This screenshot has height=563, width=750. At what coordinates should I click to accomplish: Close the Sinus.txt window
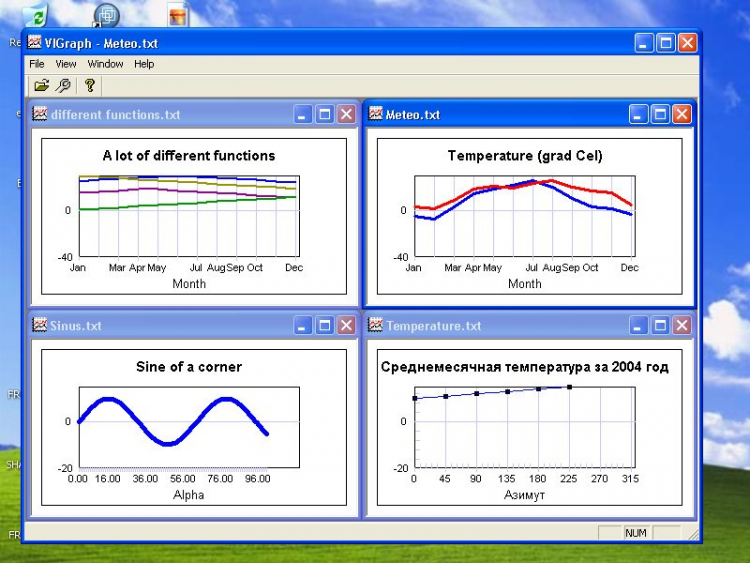click(346, 326)
